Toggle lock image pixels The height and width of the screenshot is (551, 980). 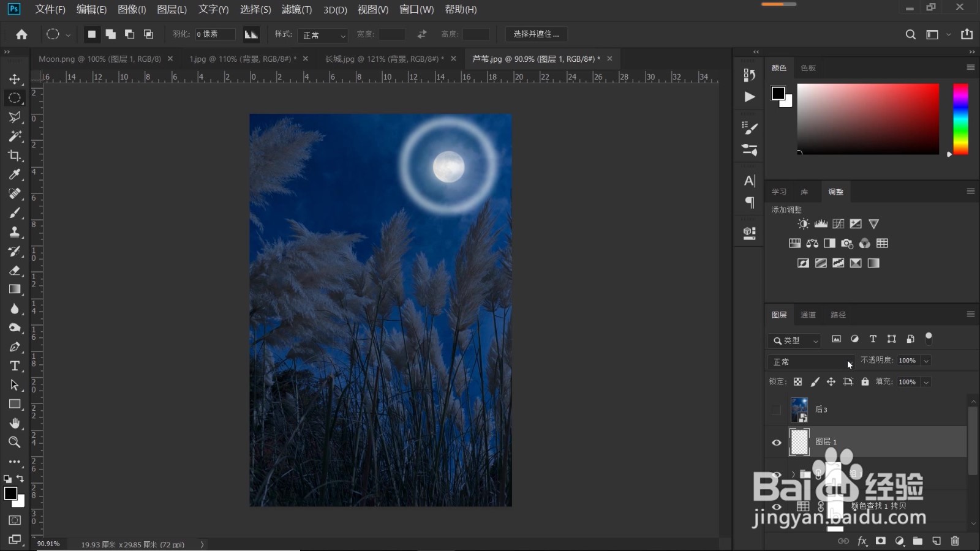point(815,382)
